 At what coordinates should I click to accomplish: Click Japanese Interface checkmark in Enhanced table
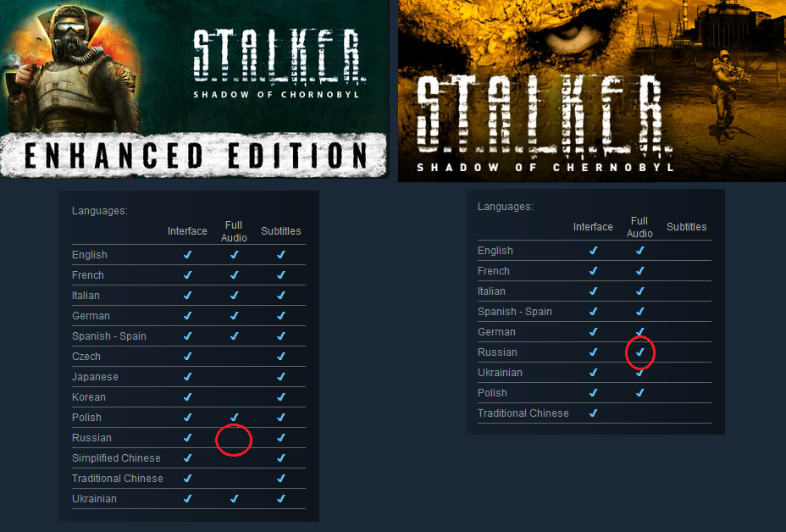pos(187,377)
